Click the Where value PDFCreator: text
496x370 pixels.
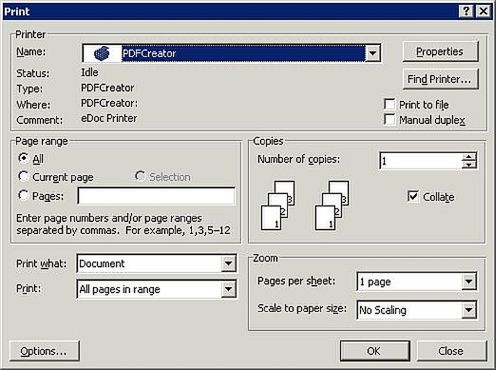pyautogui.click(x=109, y=103)
